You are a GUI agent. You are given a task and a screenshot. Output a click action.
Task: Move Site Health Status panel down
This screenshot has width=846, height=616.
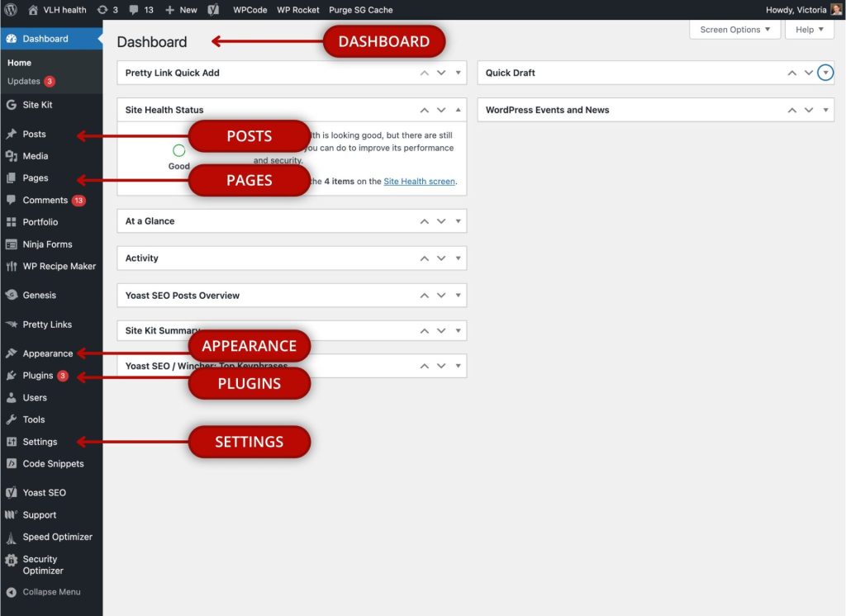(x=441, y=110)
